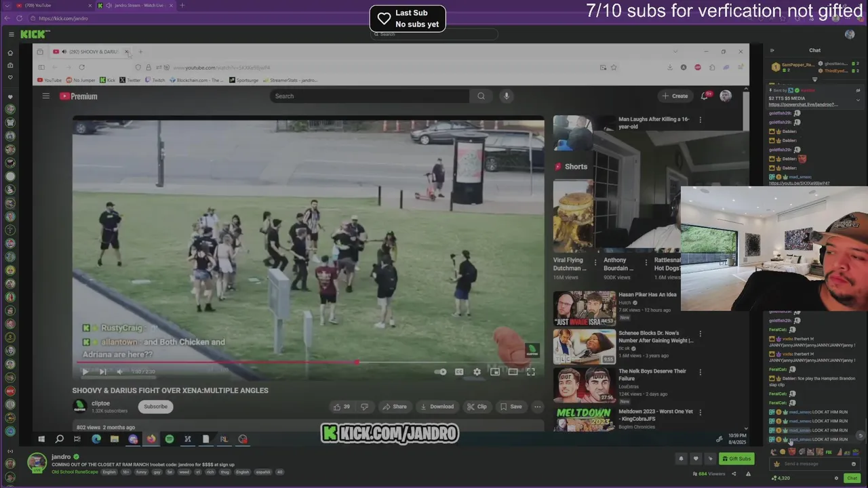868x488 pixels.
Task: Open the extensions puzzle icon
Action: [x=712, y=67]
